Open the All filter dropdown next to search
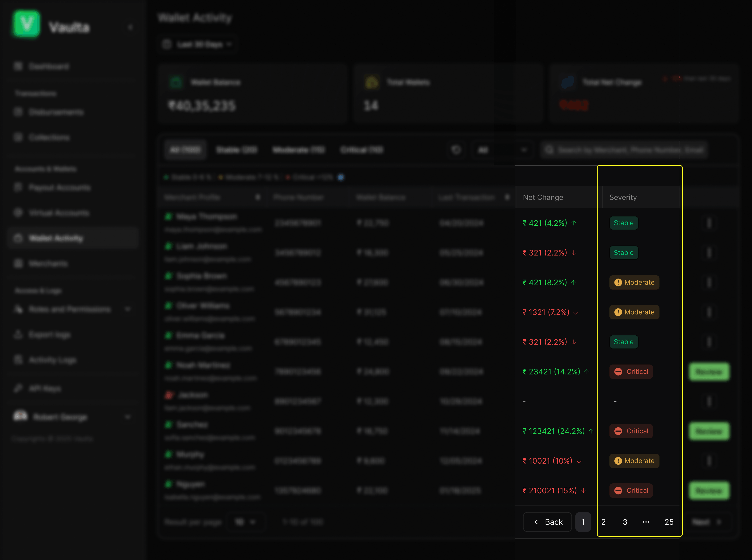Screen dimensions: 752x560 pos(502,150)
